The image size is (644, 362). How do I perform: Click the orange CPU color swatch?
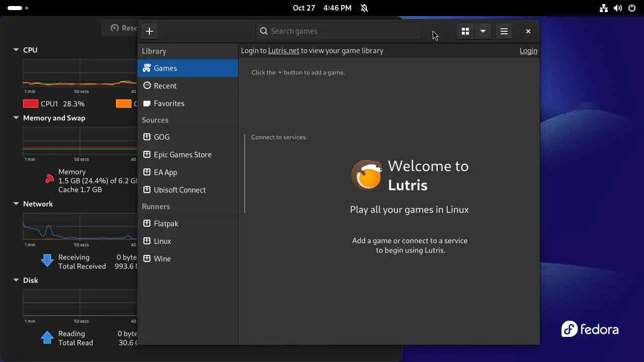(124, 104)
